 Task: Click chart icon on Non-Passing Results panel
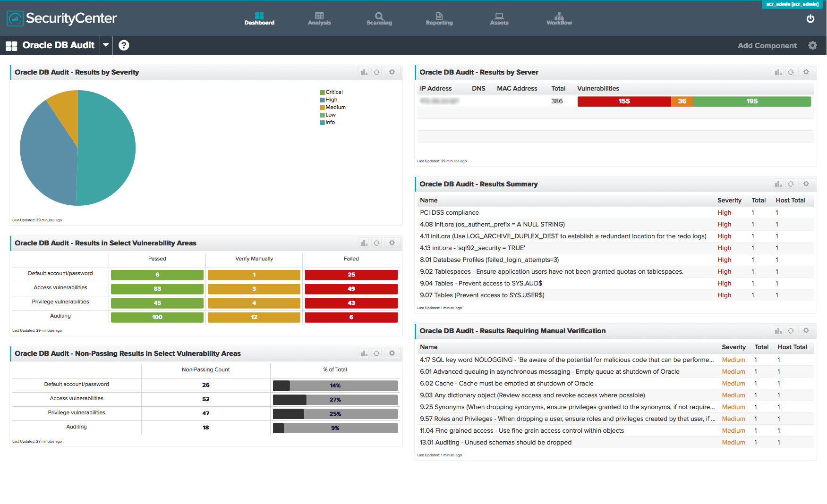click(x=364, y=353)
